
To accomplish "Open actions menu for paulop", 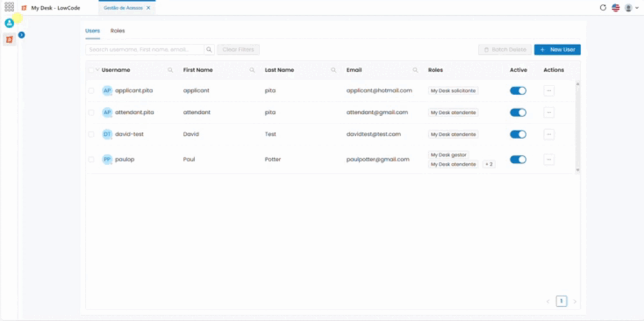I will pos(549,160).
